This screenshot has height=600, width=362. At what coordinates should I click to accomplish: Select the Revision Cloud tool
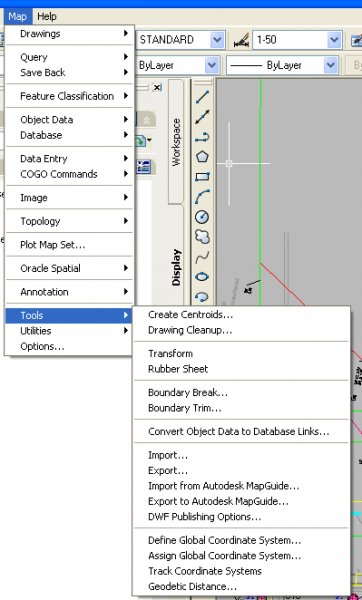(202, 237)
